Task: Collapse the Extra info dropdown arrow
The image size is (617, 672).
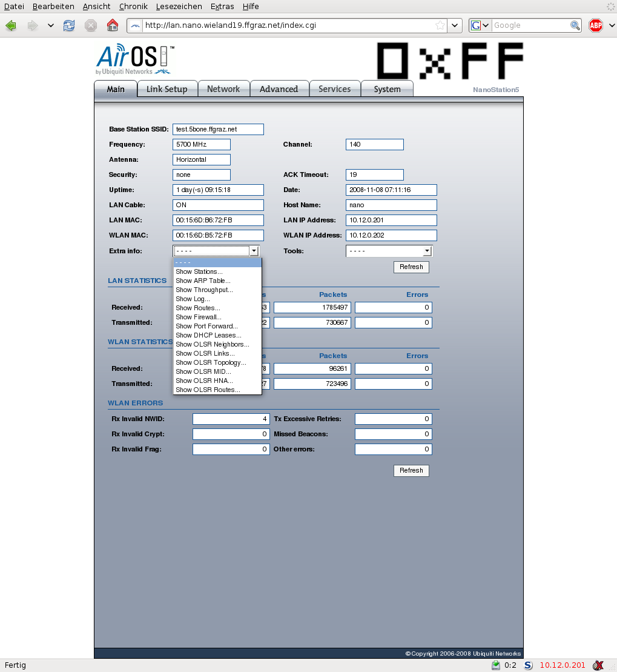Action: 254,251
